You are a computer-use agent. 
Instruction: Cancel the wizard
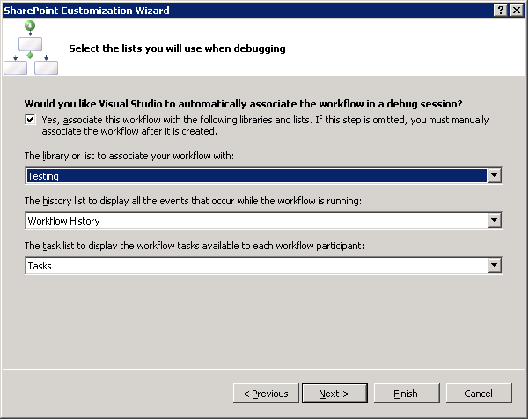(478, 394)
